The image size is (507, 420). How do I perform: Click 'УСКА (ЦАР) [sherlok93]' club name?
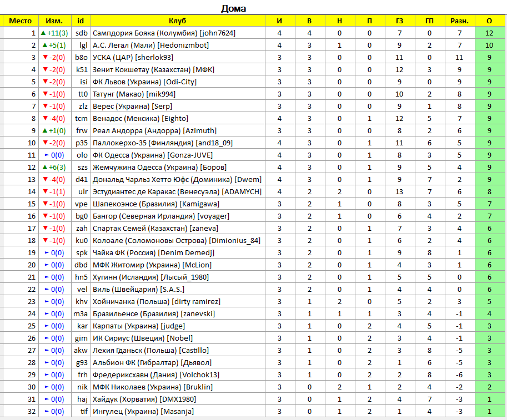(133, 58)
